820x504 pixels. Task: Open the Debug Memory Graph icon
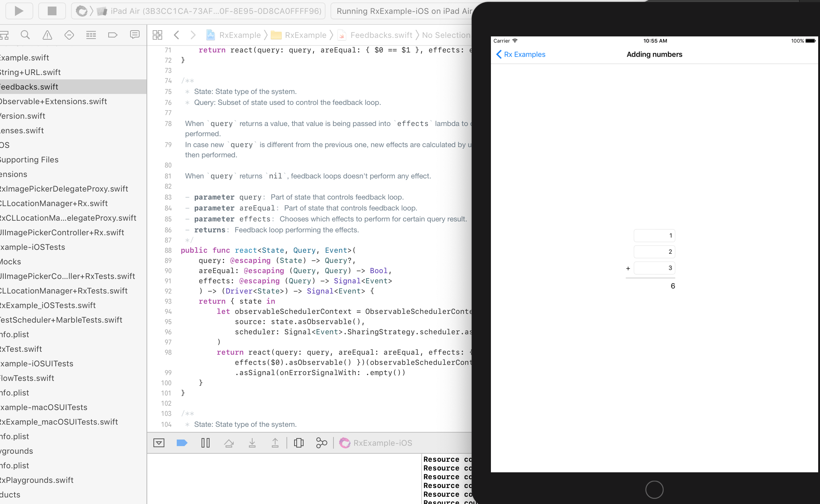(x=321, y=443)
